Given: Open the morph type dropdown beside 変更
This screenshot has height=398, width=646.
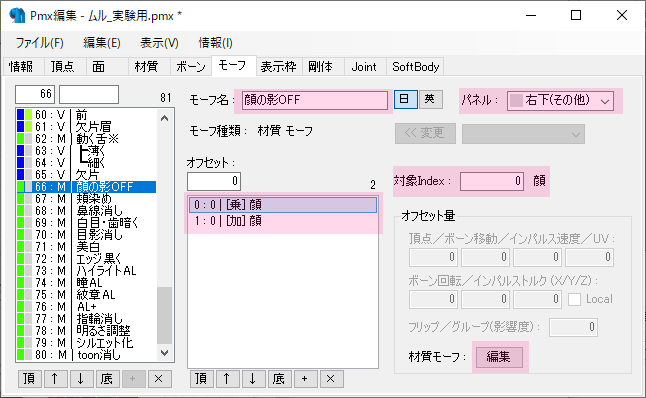Looking at the screenshot, I should [x=523, y=134].
